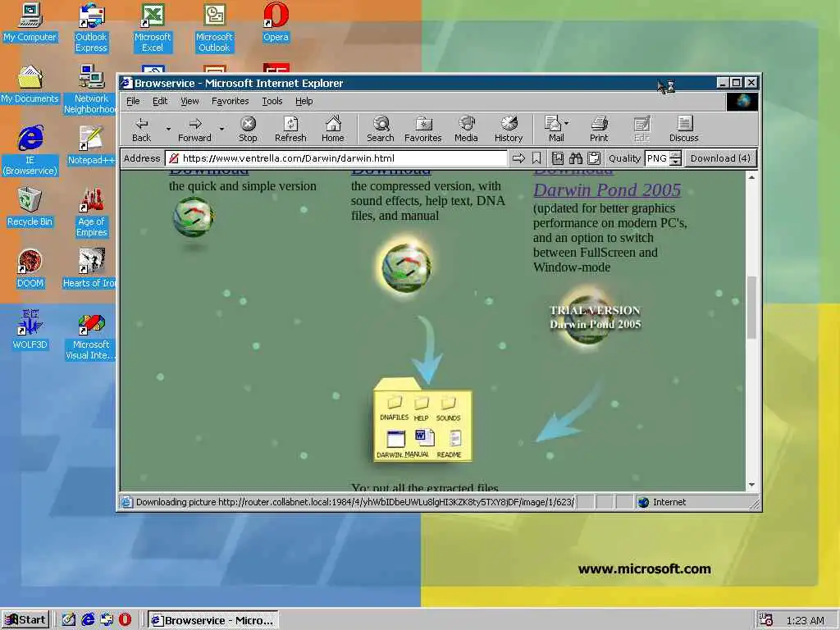Open the Help menu
This screenshot has height=630, width=840.
[x=304, y=101]
